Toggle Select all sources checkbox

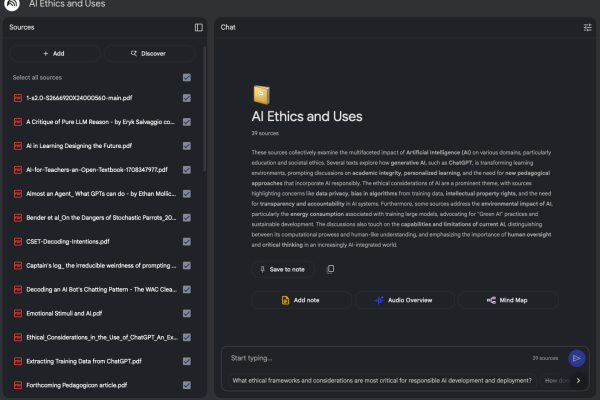coord(187,78)
